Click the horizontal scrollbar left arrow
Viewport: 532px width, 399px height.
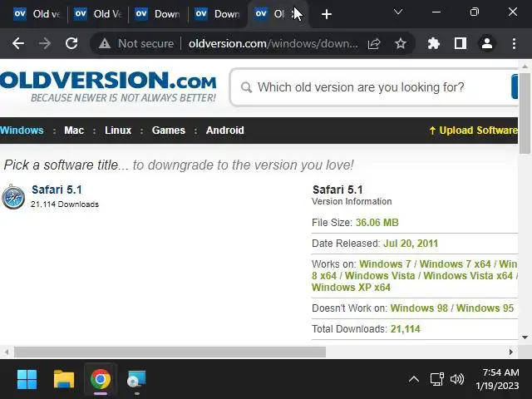[7, 352]
